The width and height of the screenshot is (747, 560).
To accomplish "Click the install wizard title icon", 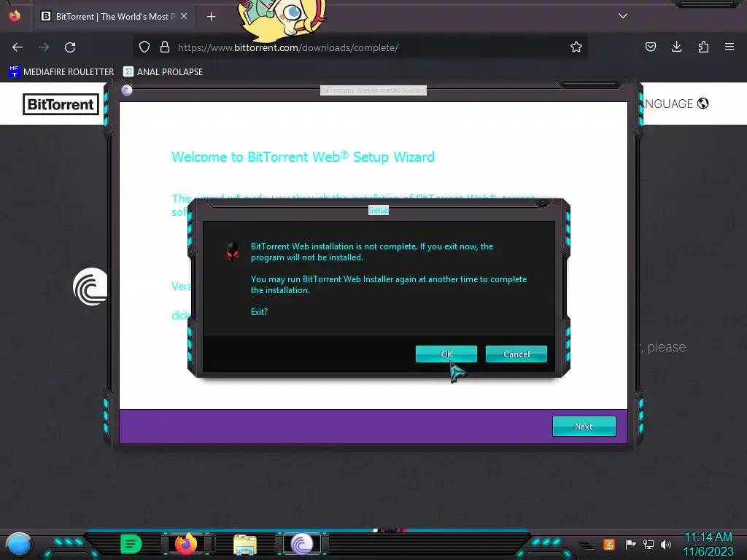I will [127, 90].
